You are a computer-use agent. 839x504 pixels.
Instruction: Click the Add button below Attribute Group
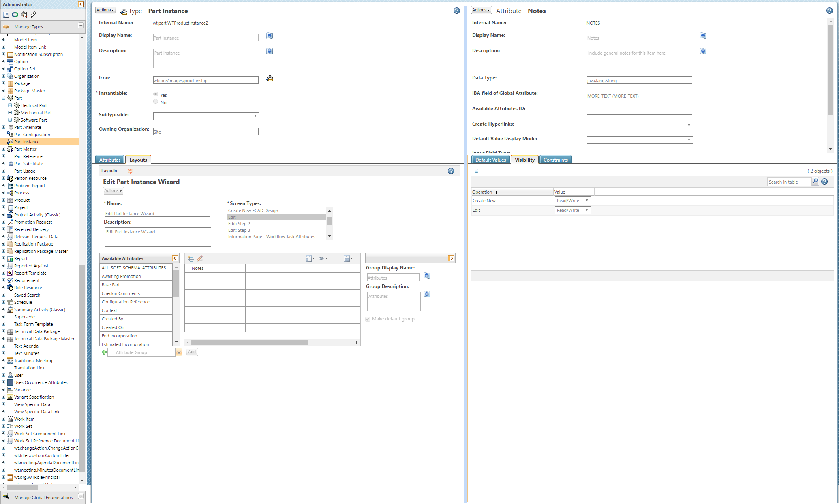tap(192, 352)
